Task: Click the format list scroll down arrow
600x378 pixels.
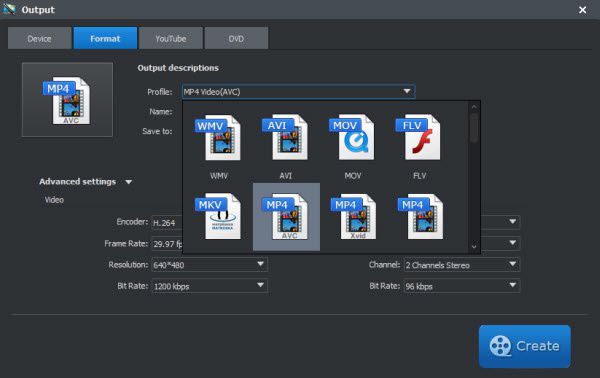Action: coord(474,247)
